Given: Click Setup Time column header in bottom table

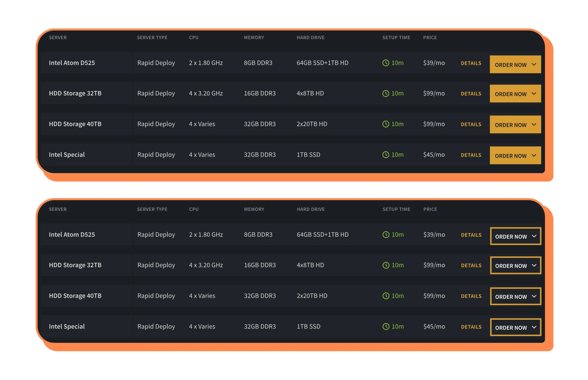Looking at the screenshot, I should 396,209.
